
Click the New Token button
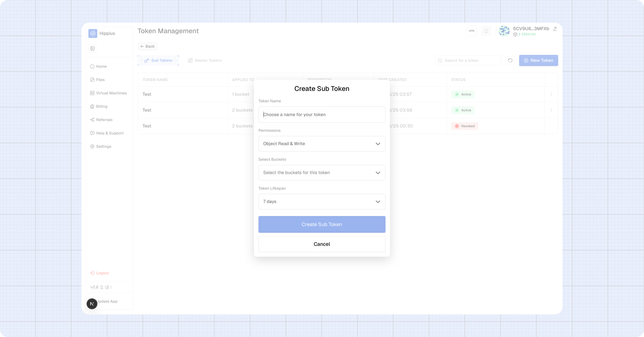point(538,60)
